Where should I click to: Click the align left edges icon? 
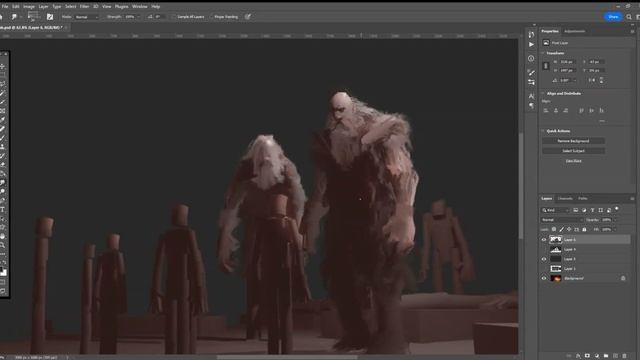(546, 111)
